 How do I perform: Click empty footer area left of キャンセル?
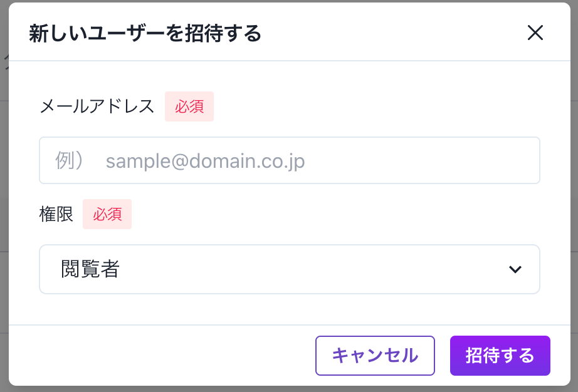[162, 356]
